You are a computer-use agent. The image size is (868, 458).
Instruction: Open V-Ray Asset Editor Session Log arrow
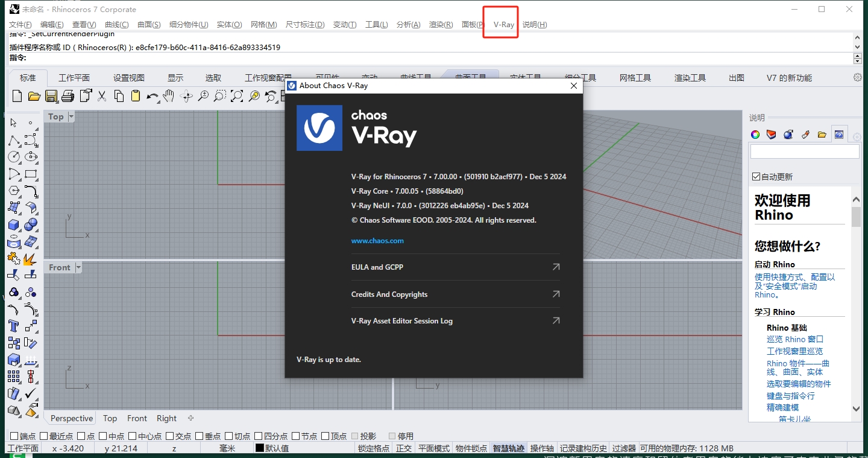coord(556,320)
